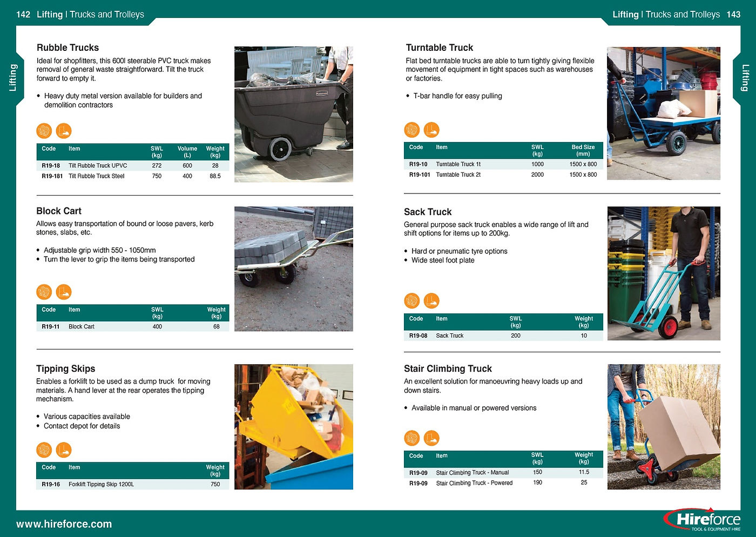Open the Block Cart product photo
This screenshot has width=756, height=537.
pos(294,268)
